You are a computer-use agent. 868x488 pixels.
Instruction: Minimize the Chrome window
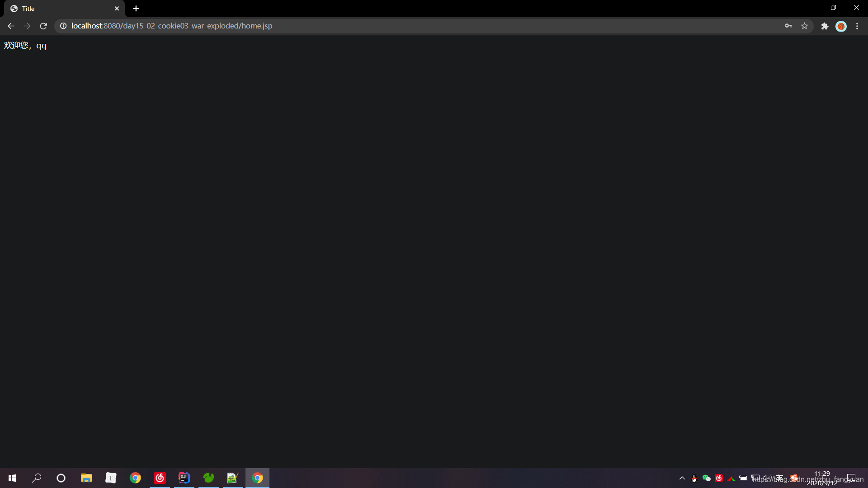coord(811,8)
